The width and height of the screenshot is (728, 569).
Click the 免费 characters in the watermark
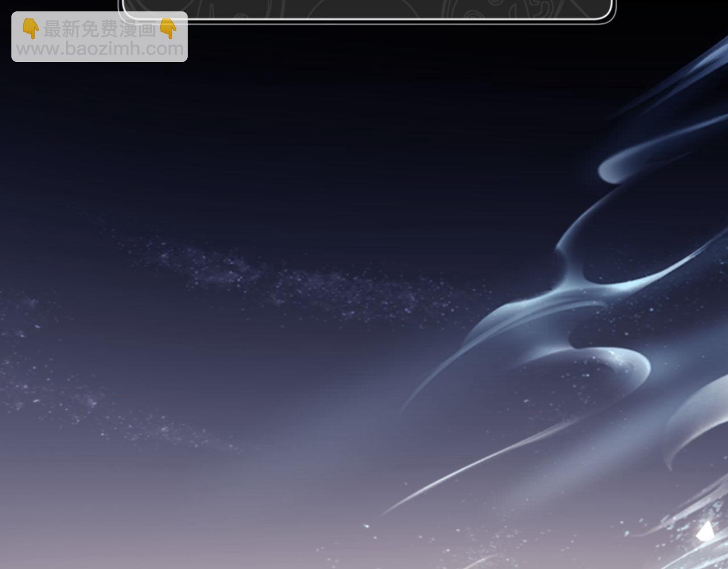(x=100, y=29)
